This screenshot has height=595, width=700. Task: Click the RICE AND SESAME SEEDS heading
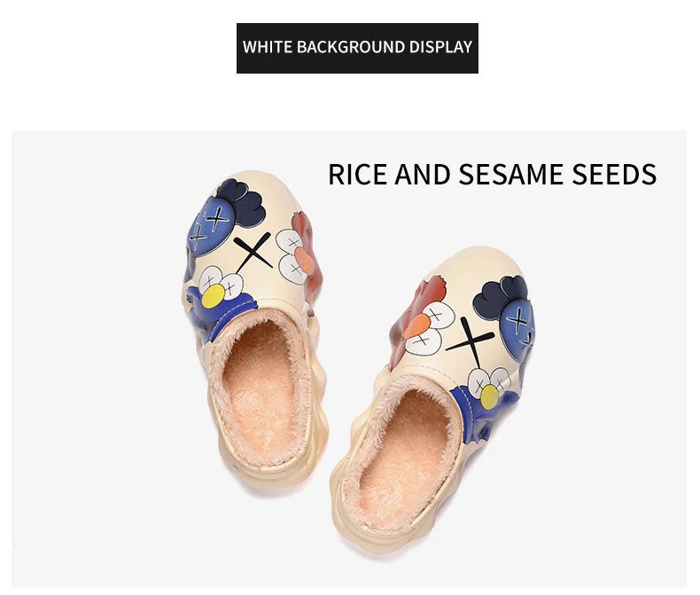[492, 174]
